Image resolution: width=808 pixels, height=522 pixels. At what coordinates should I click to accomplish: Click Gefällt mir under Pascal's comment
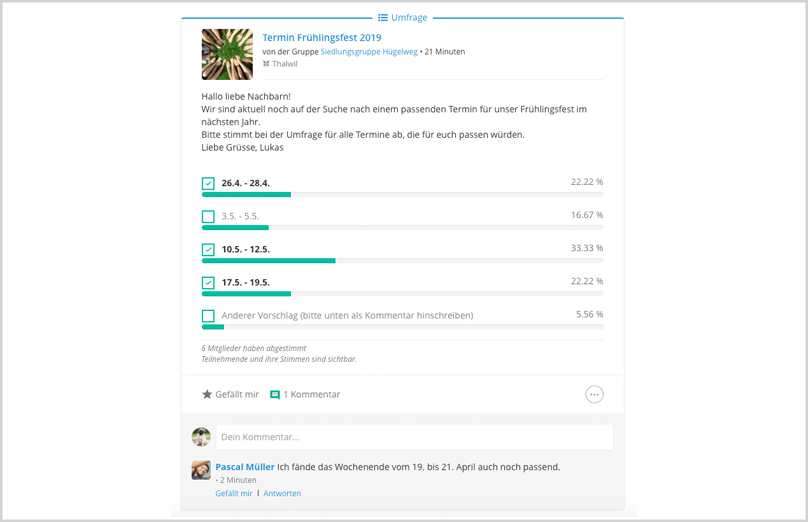234,493
